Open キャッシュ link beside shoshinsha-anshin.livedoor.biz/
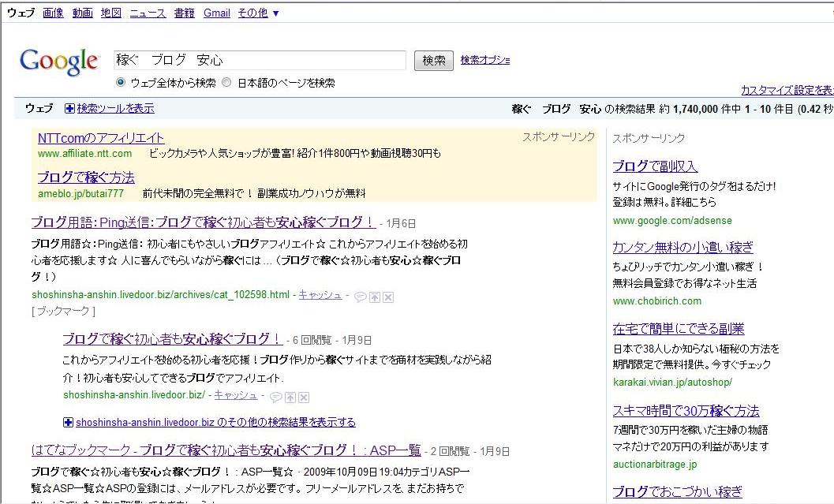This screenshot has height=504, width=834. point(236,395)
